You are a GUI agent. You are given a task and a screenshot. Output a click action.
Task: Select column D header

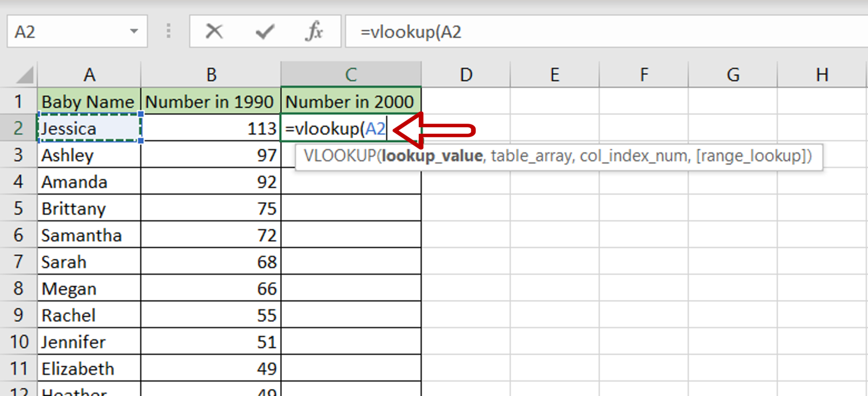point(466,75)
